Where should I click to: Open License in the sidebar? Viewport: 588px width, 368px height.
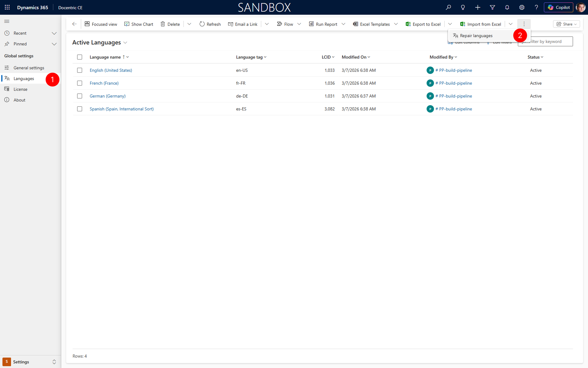tap(31, 89)
